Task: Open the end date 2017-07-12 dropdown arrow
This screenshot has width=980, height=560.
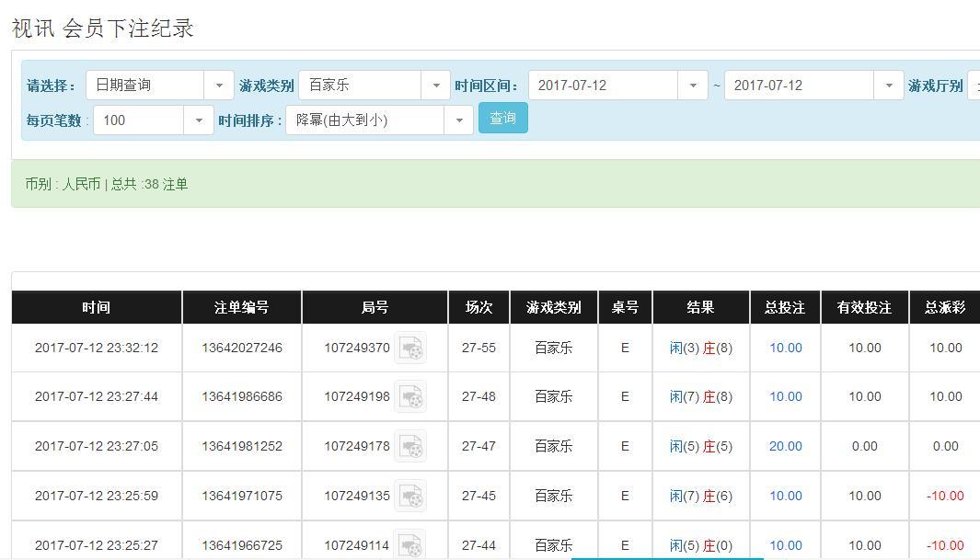Action: (x=888, y=86)
